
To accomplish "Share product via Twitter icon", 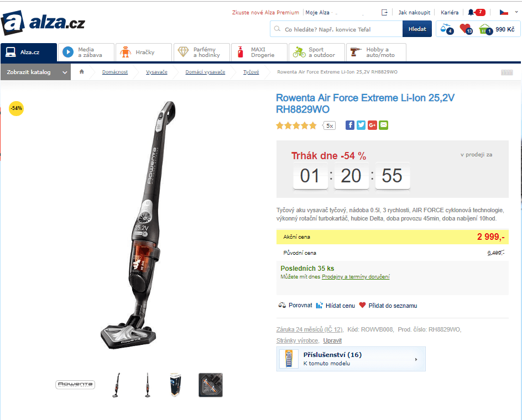I will coord(361,125).
